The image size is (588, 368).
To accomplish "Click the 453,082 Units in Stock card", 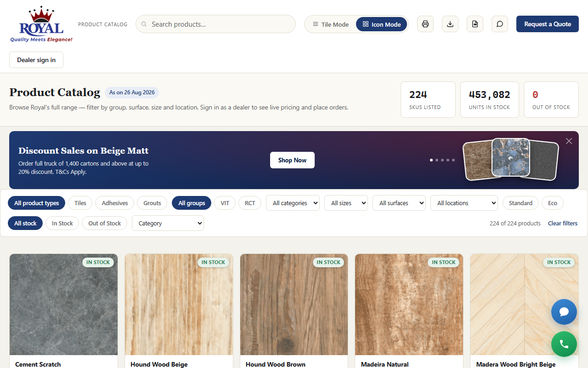I will 490,99.
